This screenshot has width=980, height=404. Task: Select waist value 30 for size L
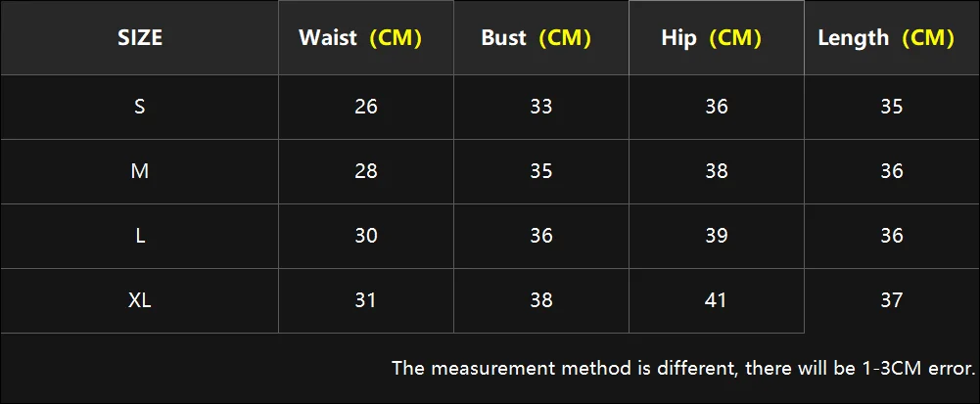(x=366, y=236)
